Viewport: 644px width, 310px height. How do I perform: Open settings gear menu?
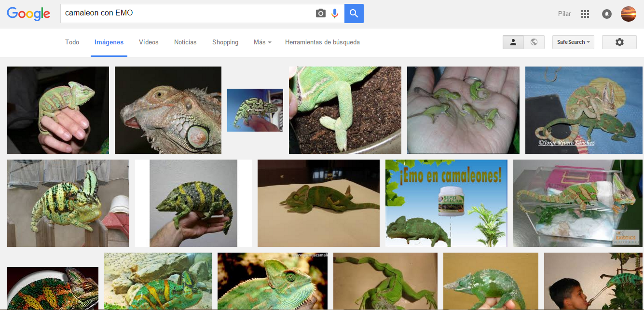pos(619,42)
